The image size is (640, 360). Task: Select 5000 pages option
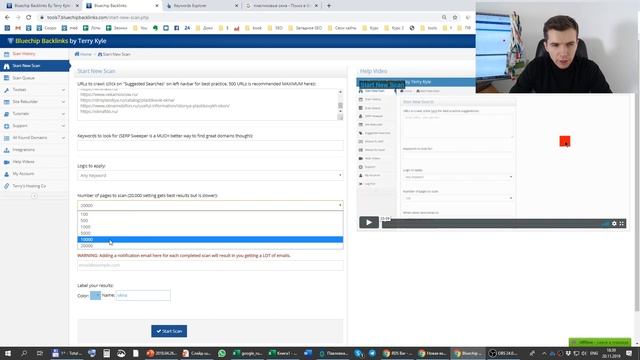click(210, 233)
